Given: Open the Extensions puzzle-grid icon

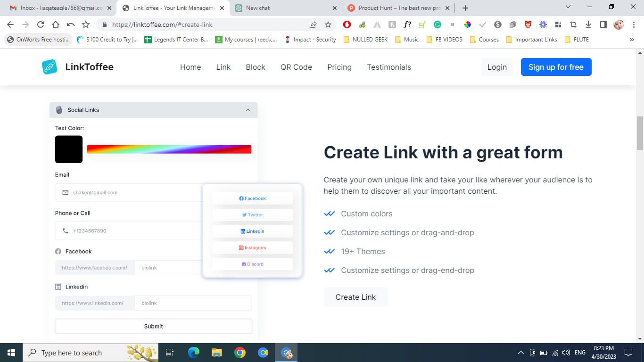Looking at the screenshot, I should [x=558, y=25].
